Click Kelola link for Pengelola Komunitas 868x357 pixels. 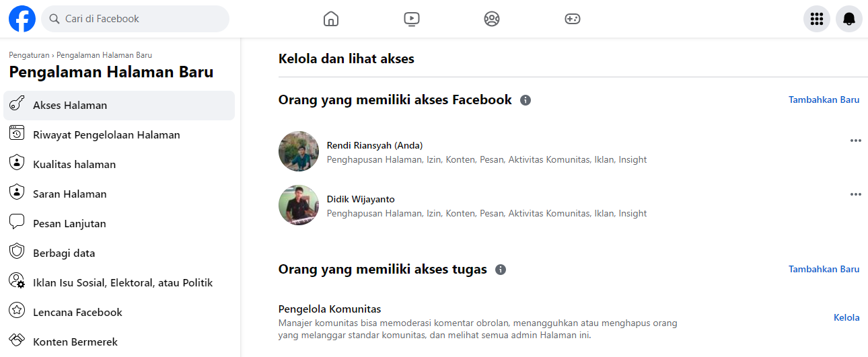pos(846,317)
